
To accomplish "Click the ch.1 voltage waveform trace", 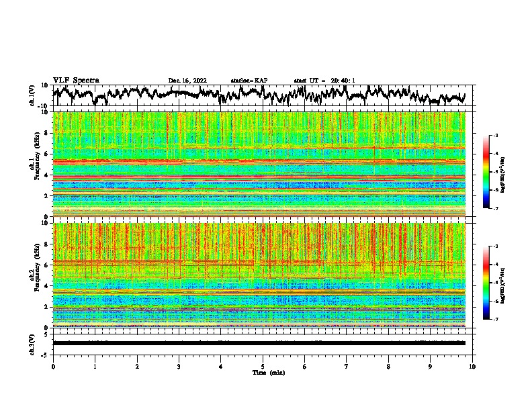I will pos(259,95).
